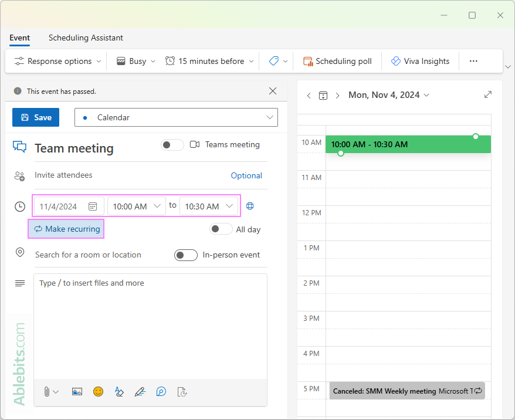This screenshot has width=515, height=420.
Task: Toggle the Teams meeting switch on
Action: [x=172, y=144]
